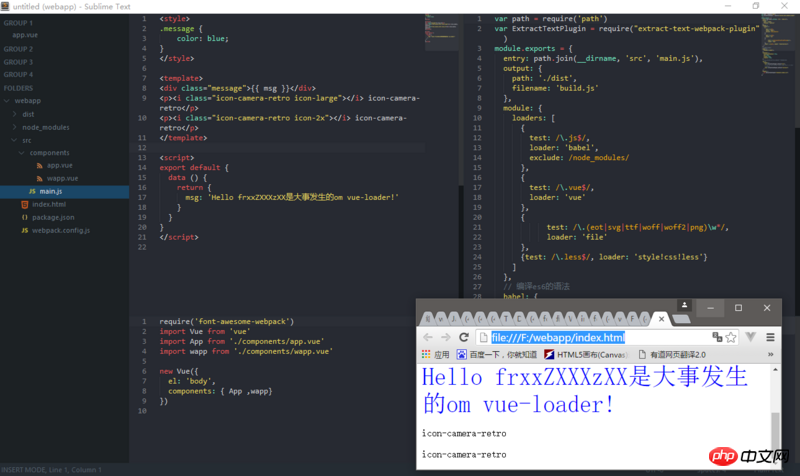Collapse the components folder

coord(24,153)
